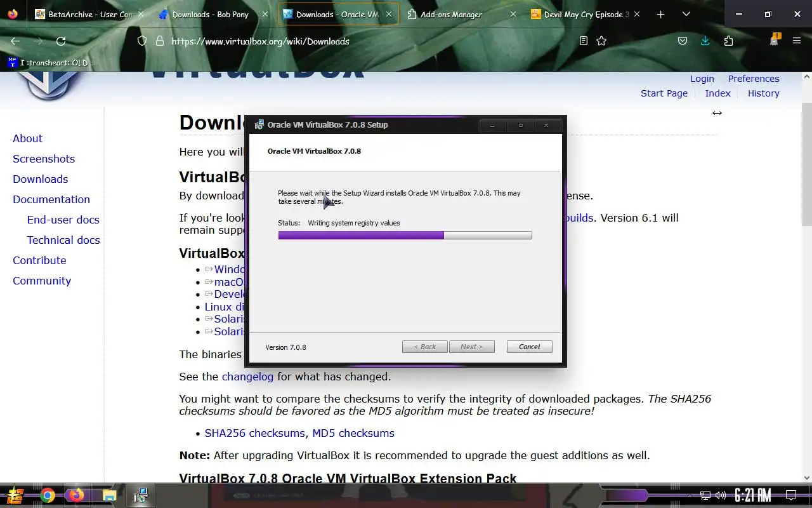Open the Contribute sidebar link
This screenshot has width=812, height=508.
click(39, 260)
